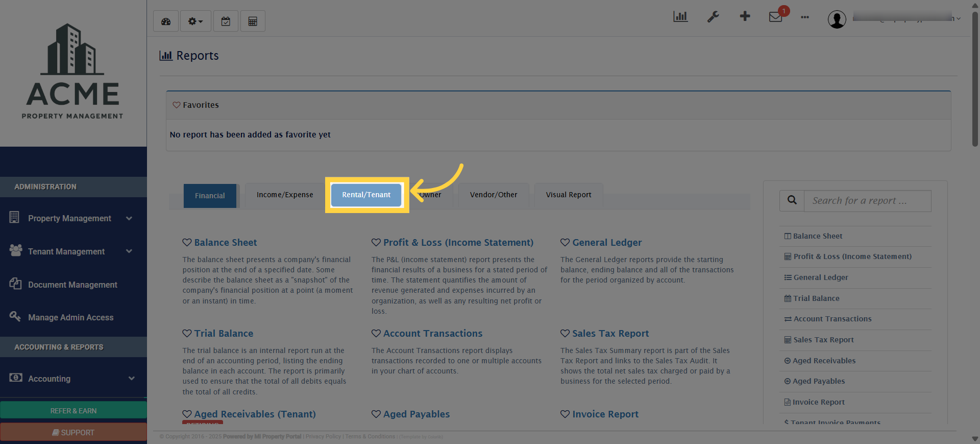Screen dimensions: 980x444
Task: Click the Search for a report field
Action: 868,201
